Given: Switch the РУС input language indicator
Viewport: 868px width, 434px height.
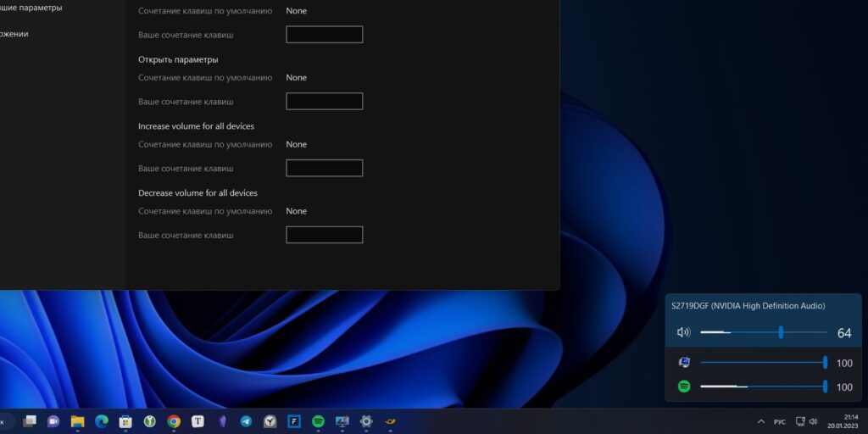Looking at the screenshot, I should (780, 422).
